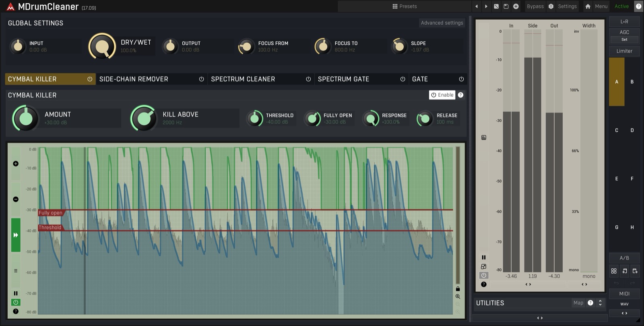Toggle Spectrum Cleaner power icon

pos(308,79)
